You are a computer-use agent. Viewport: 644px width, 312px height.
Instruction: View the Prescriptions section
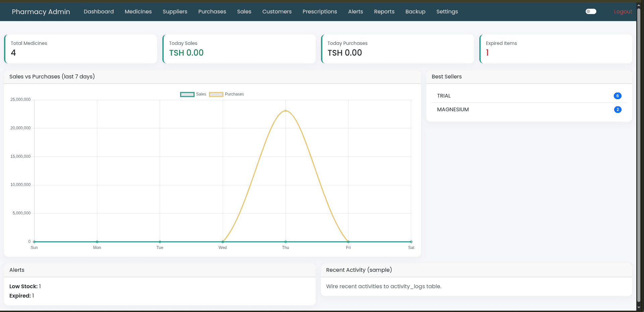[320, 11]
